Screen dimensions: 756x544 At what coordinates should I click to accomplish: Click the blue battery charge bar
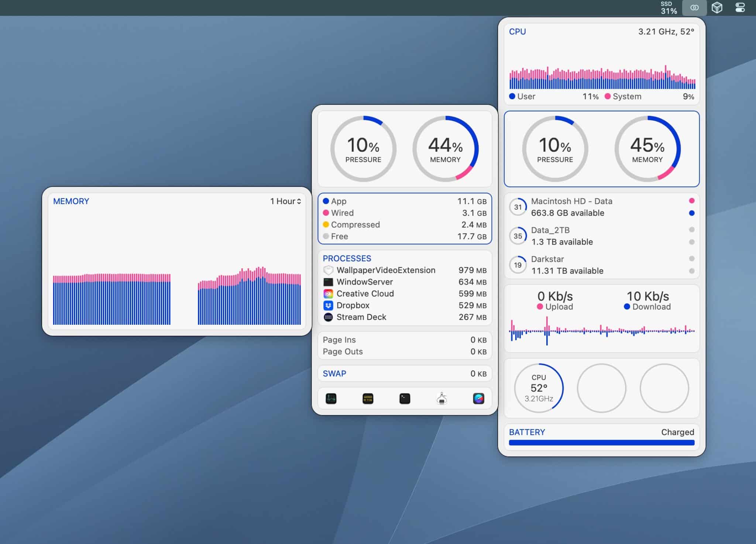(601, 442)
